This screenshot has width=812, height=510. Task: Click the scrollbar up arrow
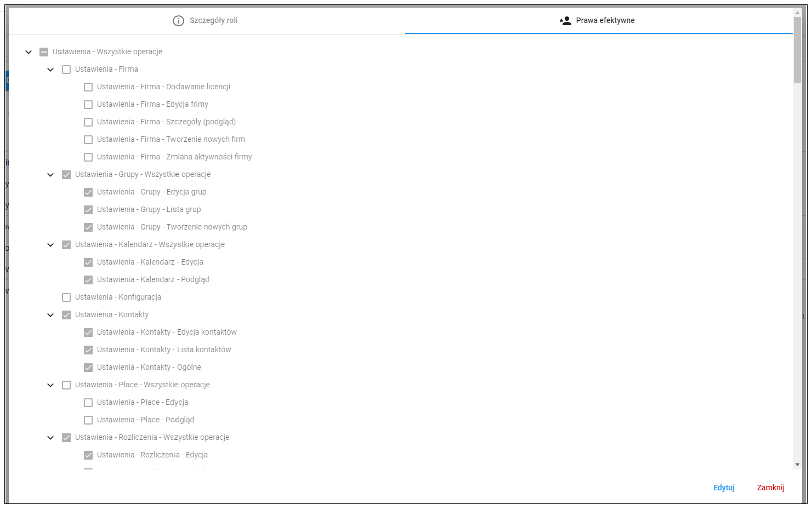797,12
